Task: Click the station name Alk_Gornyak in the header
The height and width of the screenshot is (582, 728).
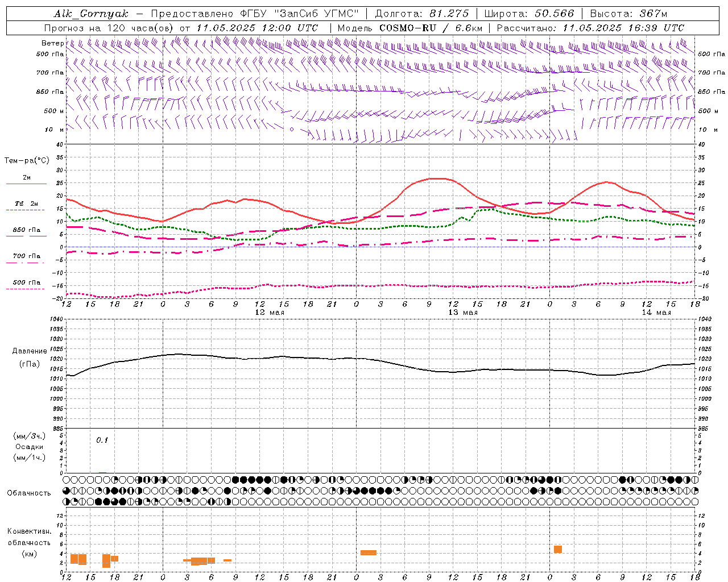Action: (x=91, y=14)
